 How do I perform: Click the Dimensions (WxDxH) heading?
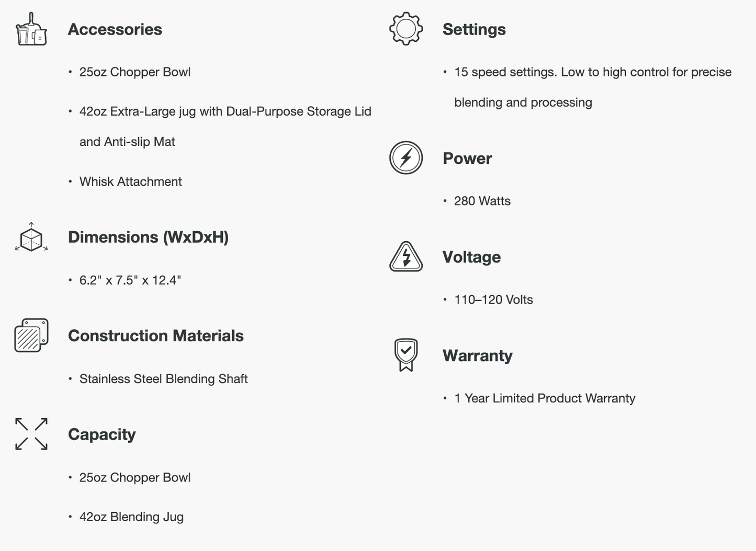coord(148,237)
